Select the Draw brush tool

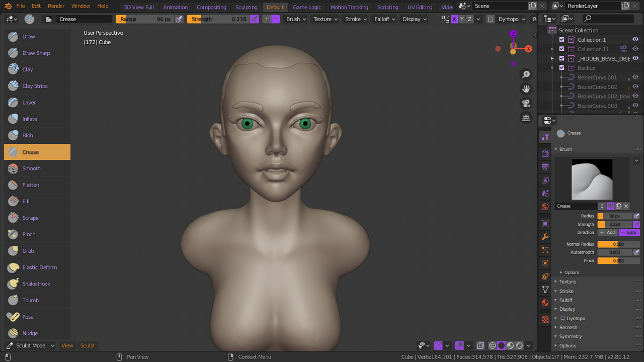click(37, 37)
